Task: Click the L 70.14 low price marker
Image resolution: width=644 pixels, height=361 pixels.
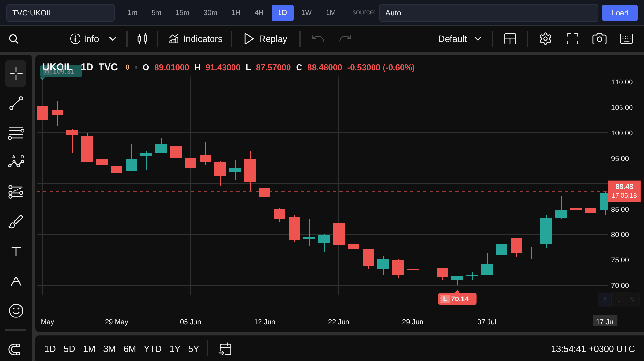Action: point(457,299)
